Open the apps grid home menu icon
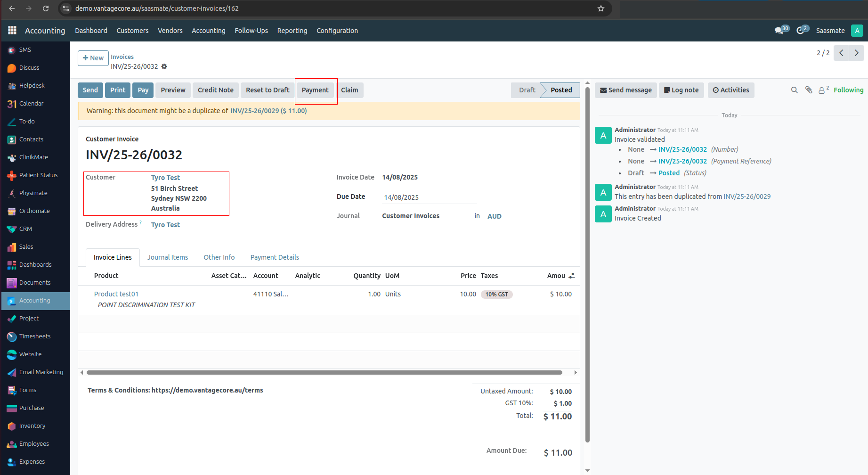This screenshot has height=475, width=868. [12, 30]
